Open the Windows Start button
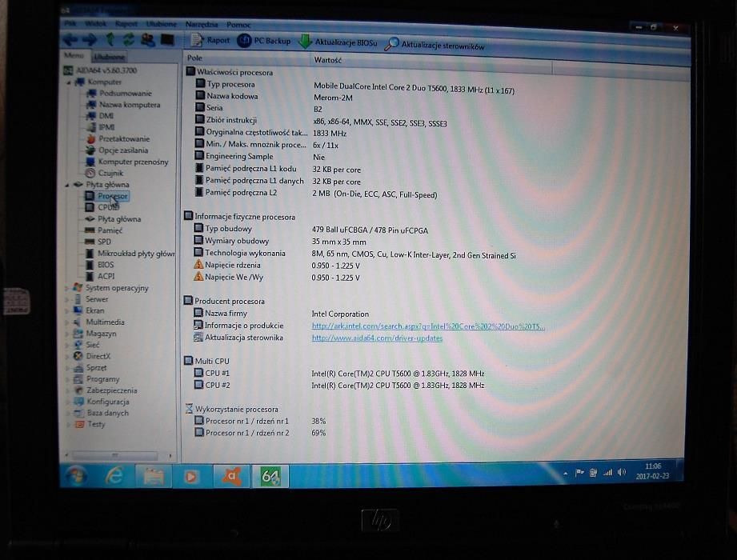This screenshot has width=737, height=560. click(x=76, y=475)
